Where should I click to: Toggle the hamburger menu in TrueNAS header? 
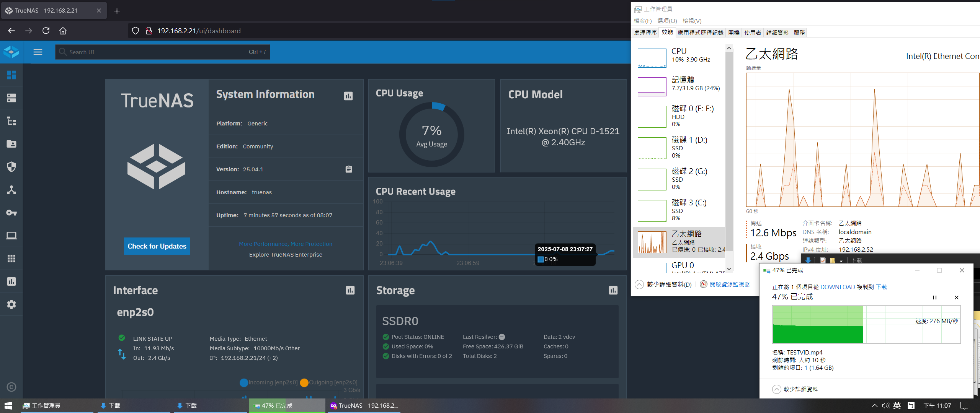(38, 52)
